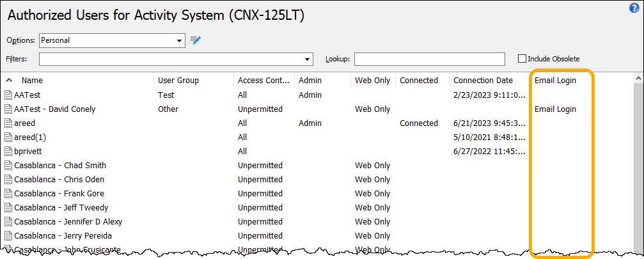Click icon next to Casablanca - Jerry Pereida
The image size is (644, 259).
8,235
